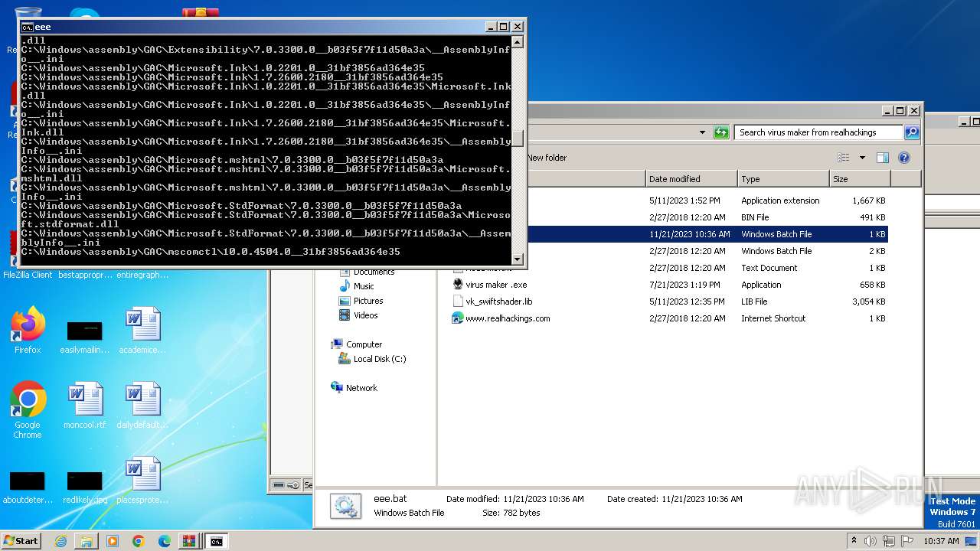Viewport: 980px width, 551px height.
Task: Open the Explorer help icon
Action: point(903,158)
